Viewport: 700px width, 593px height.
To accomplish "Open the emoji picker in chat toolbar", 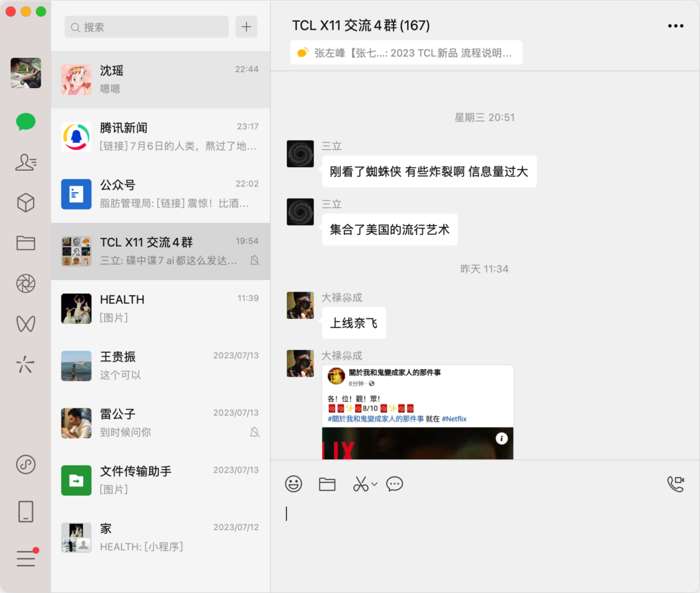I will click(293, 484).
